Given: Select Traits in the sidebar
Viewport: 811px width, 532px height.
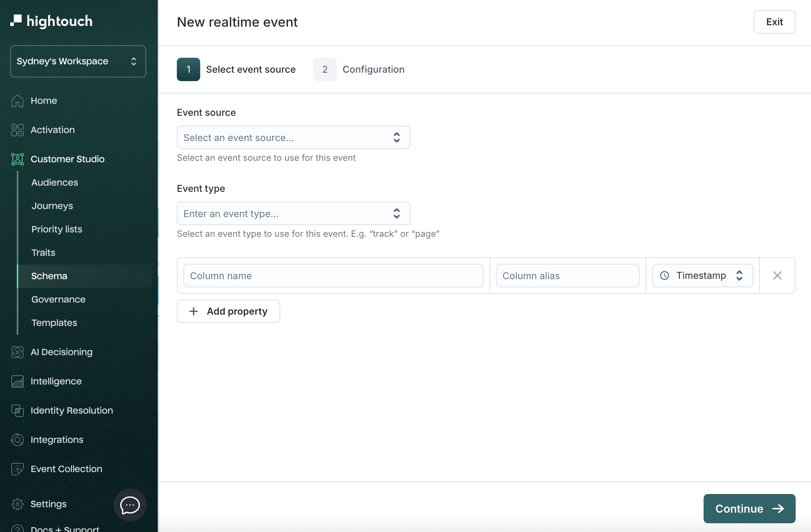Looking at the screenshot, I should tap(43, 252).
